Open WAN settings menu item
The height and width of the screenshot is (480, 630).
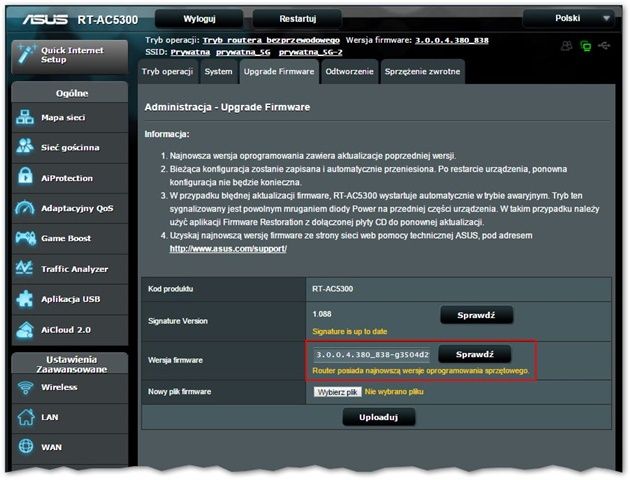[x=70, y=447]
